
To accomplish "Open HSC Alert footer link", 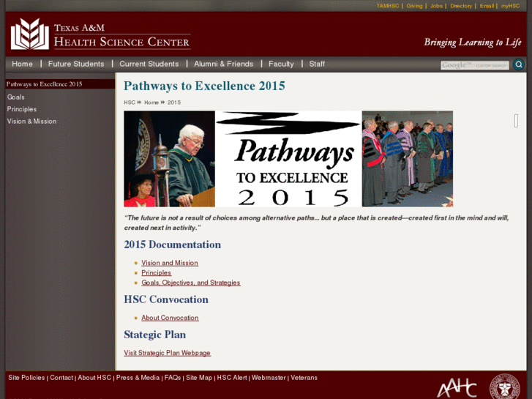I will [x=232, y=378].
